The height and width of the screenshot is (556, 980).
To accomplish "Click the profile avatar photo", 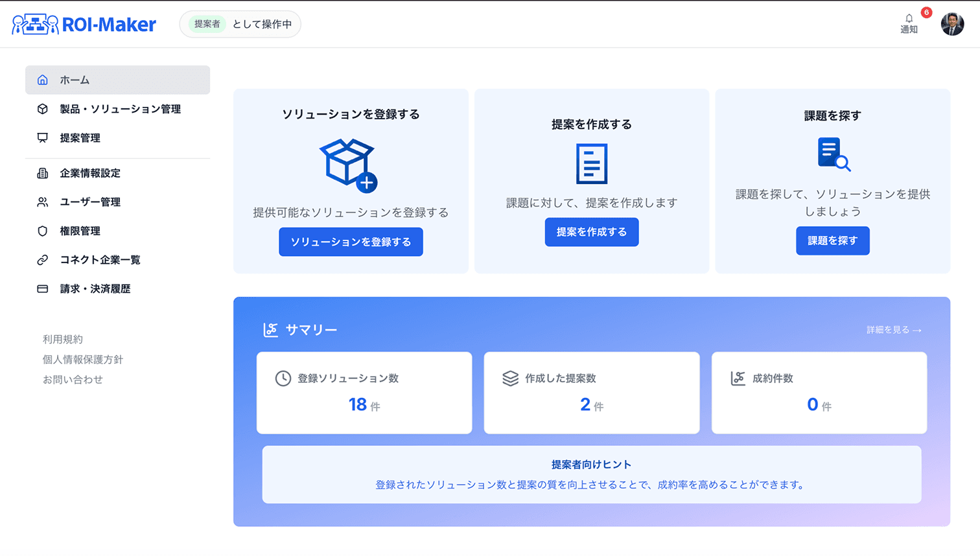I will click(951, 23).
